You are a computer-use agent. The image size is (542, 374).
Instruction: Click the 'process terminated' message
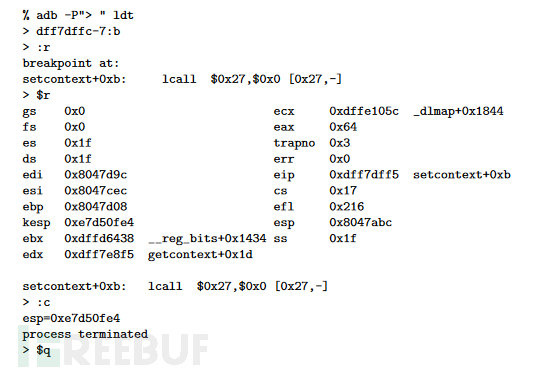[85, 334]
